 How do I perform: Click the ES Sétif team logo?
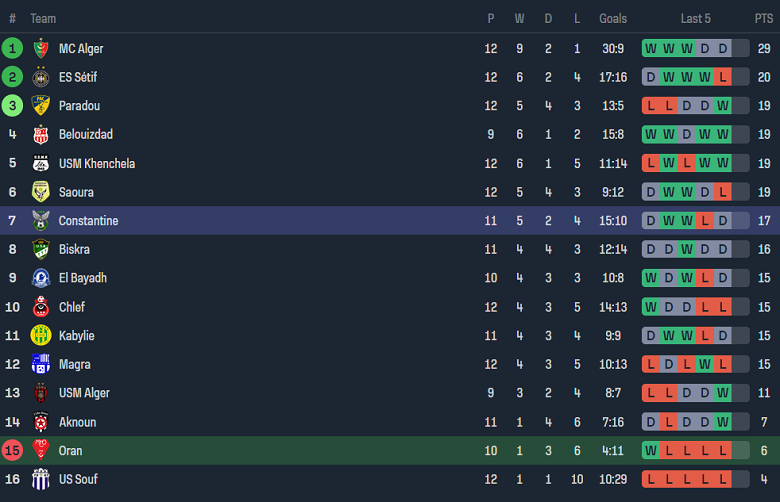pos(41,77)
